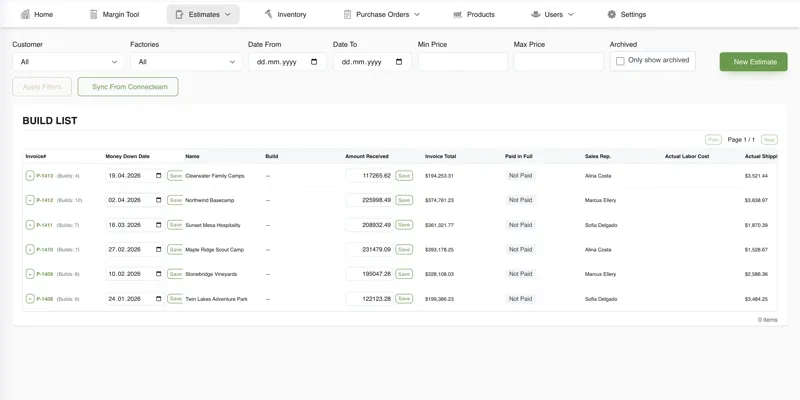Open calendar icon for 19.04.2026 date

click(x=159, y=176)
